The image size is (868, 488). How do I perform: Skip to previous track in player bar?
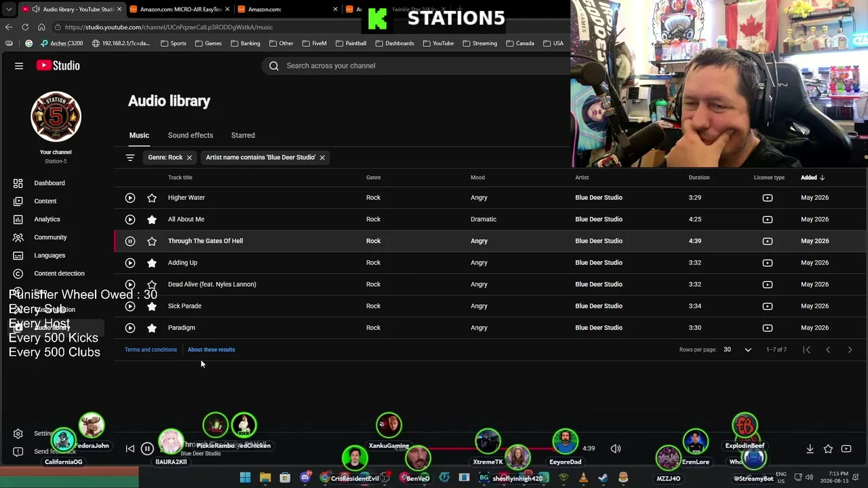[x=130, y=449]
